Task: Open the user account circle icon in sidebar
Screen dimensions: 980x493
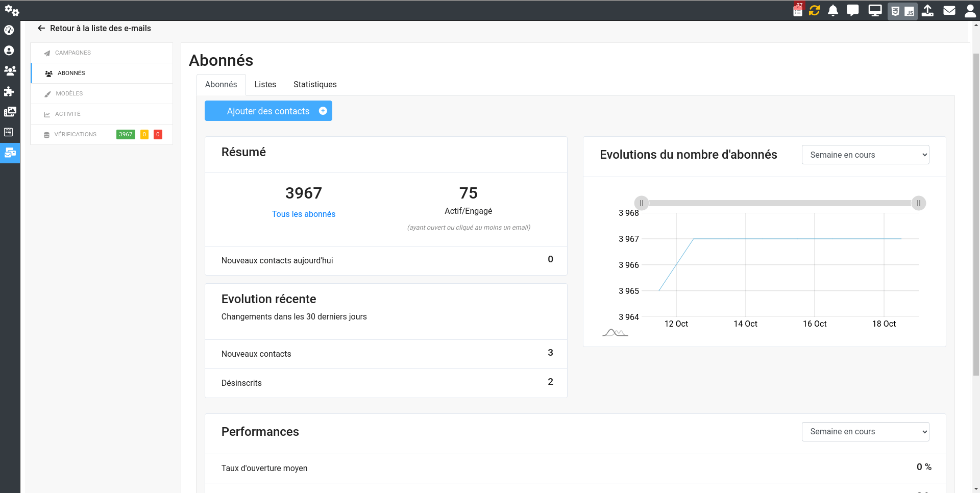Action: [x=9, y=51]
